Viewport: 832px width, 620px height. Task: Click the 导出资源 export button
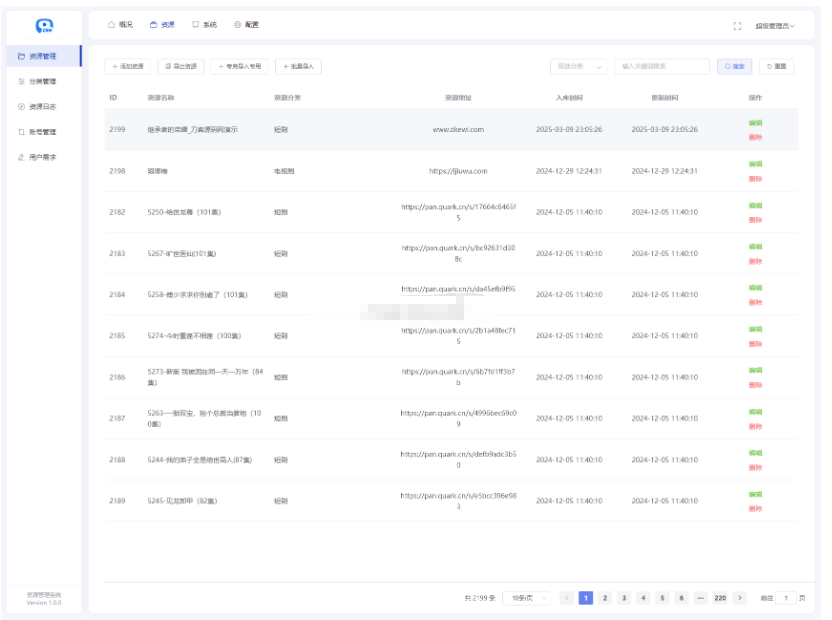tap(182, 66)
